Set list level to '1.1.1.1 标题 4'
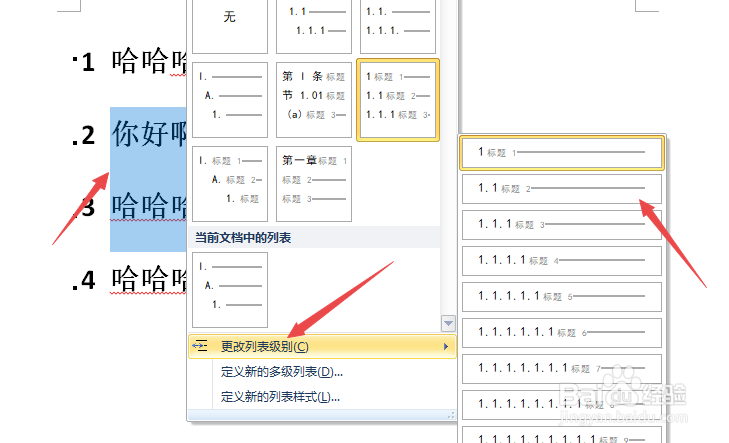Viewport: 729px width, 443px height. (x=562, y=261)
